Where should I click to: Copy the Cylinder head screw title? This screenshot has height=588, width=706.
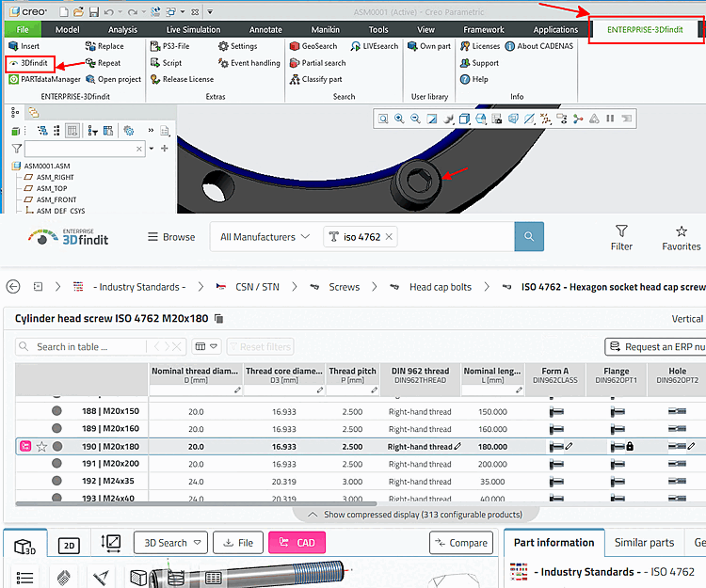click(x=218, y=319)
